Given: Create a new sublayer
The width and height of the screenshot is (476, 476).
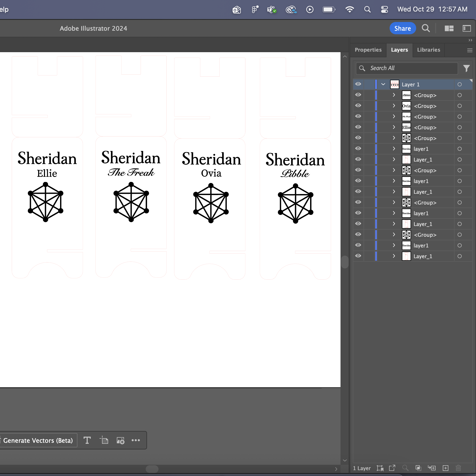Looking at the screenshot, I should [432, 468].
